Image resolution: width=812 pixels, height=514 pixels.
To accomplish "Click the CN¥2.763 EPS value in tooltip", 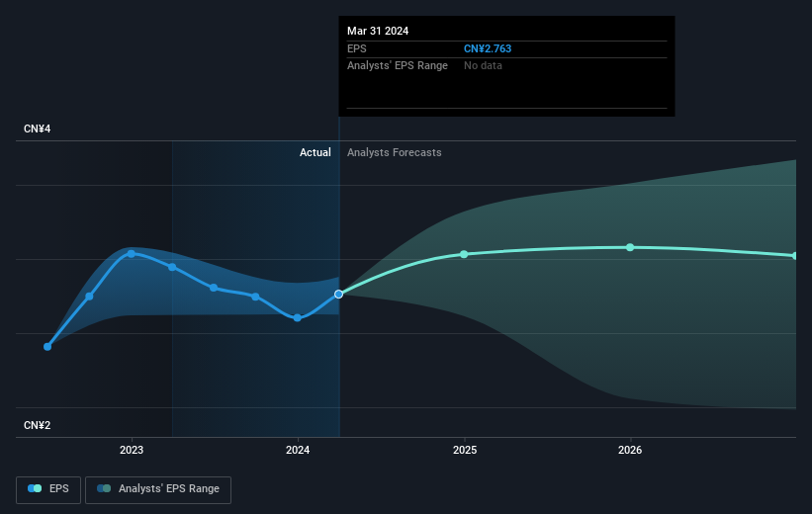I will [488, 48].
